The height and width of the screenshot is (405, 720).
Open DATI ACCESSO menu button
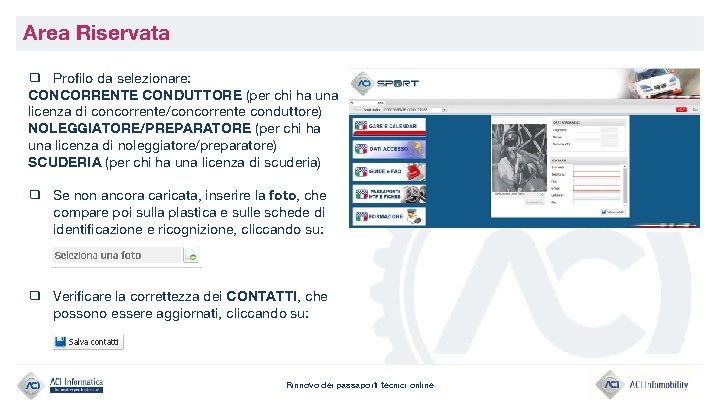pos(389,149)
